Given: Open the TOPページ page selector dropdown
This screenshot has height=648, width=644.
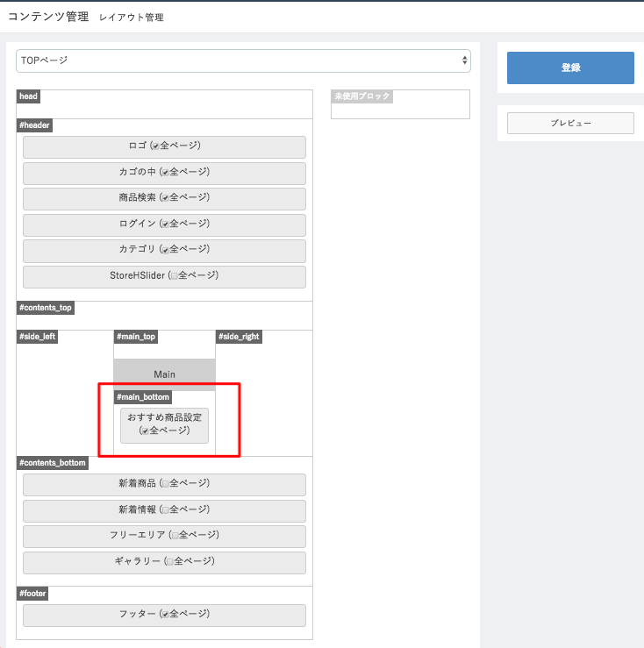Looking at the screenshot, I should (x=243, y=61).
